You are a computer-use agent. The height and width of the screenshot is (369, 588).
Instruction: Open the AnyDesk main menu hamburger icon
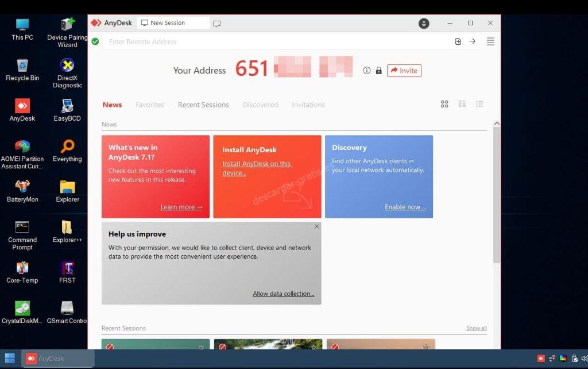click(x=490, y=41)
